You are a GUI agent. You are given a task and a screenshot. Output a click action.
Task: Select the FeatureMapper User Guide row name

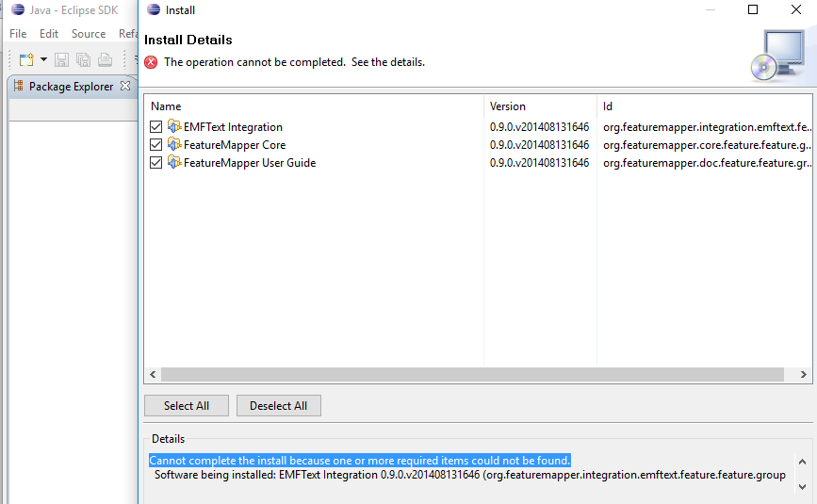tap(250, 163)
